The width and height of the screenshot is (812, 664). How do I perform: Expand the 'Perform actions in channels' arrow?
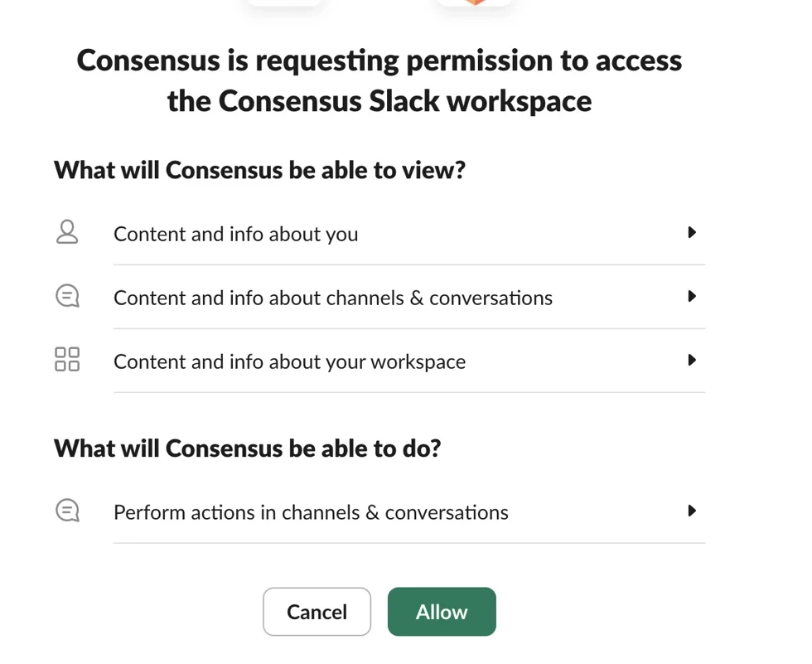(x=692, y=511)
